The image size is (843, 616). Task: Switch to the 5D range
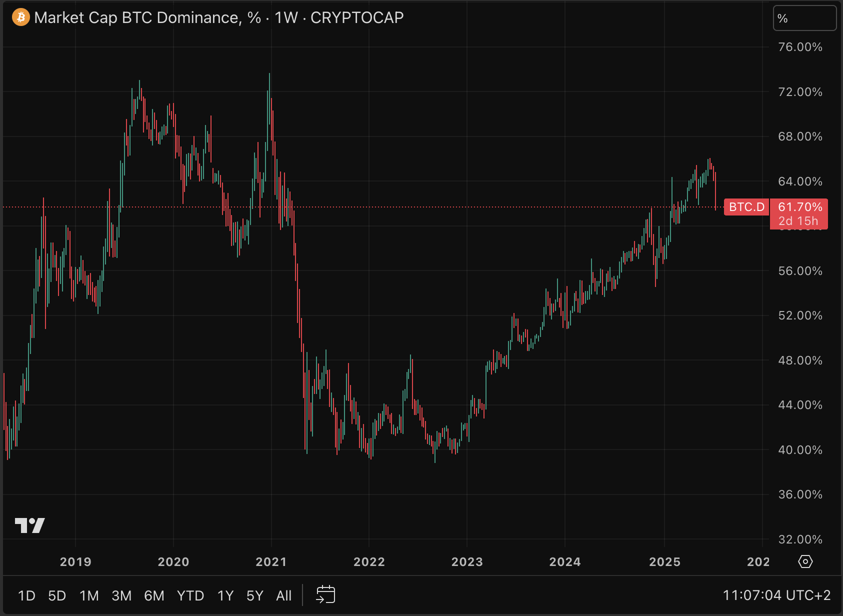(57, 595)
